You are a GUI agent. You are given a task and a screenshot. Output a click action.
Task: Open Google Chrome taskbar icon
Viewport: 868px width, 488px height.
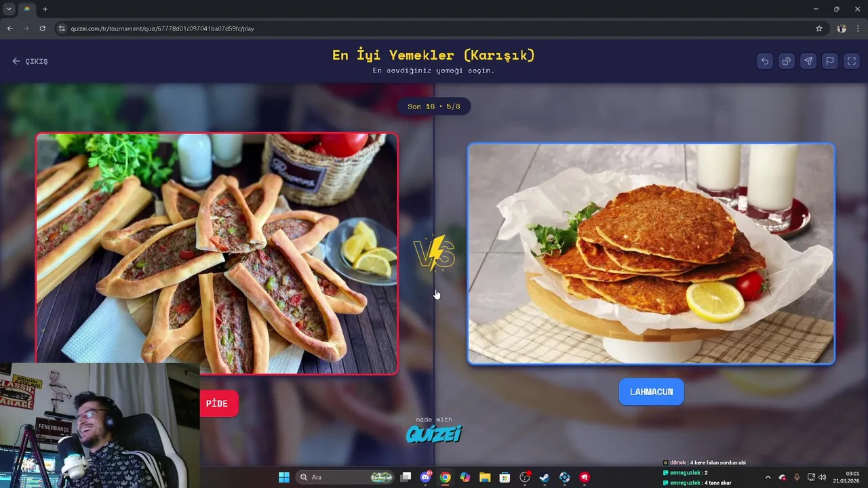pos(445,477)
